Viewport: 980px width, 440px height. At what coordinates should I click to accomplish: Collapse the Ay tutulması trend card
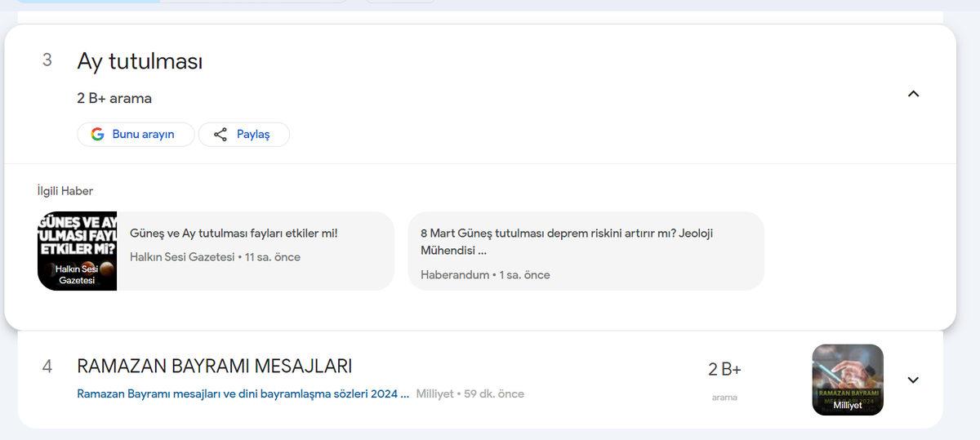pos(913,94)
